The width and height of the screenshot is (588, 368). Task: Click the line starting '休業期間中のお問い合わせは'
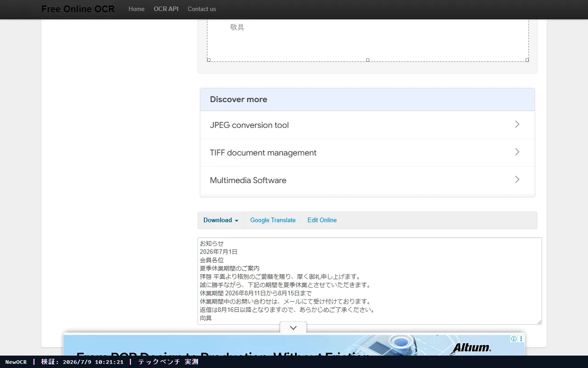pyautogui.click(x=285, y=301)
